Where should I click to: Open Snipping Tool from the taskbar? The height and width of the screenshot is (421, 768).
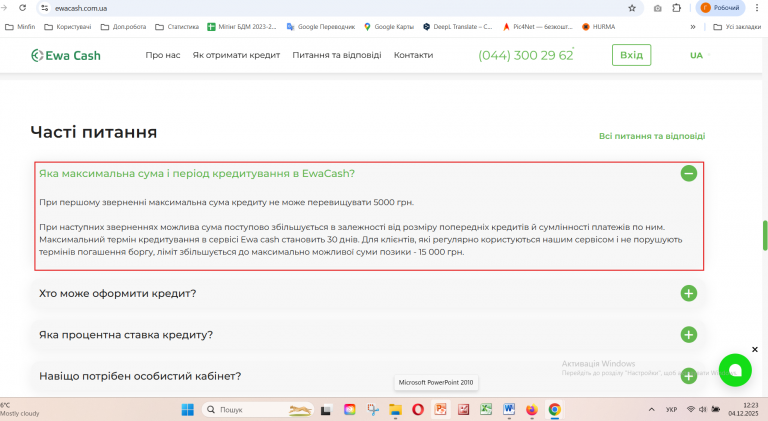click(x=373, y=410)
